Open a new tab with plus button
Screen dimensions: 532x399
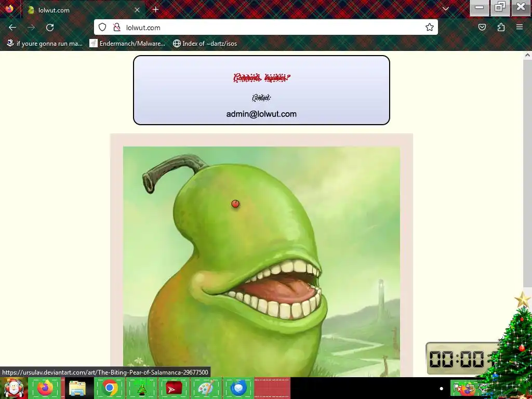[155, 9]
